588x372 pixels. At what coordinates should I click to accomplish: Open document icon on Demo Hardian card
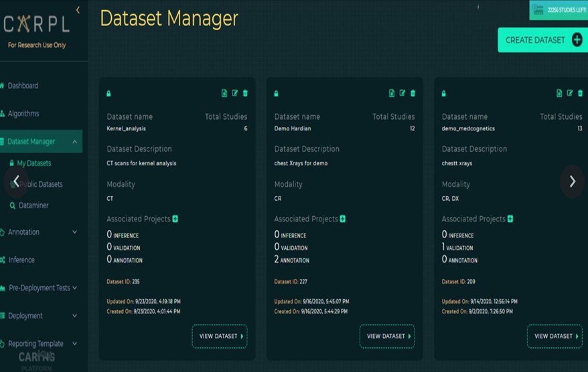pos(392,93)
